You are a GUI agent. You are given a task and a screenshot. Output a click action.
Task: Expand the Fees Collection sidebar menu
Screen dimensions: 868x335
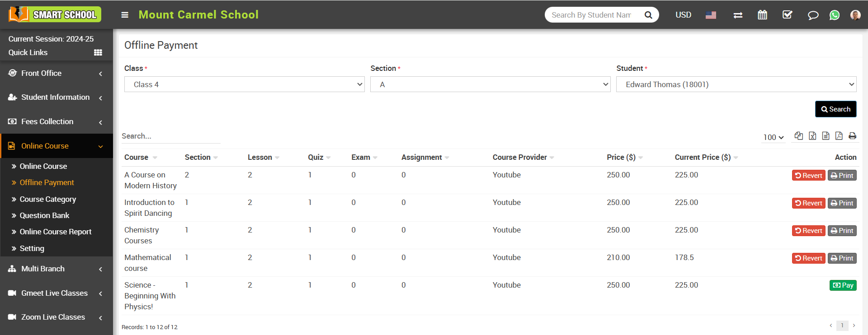[x=56, y=121]
